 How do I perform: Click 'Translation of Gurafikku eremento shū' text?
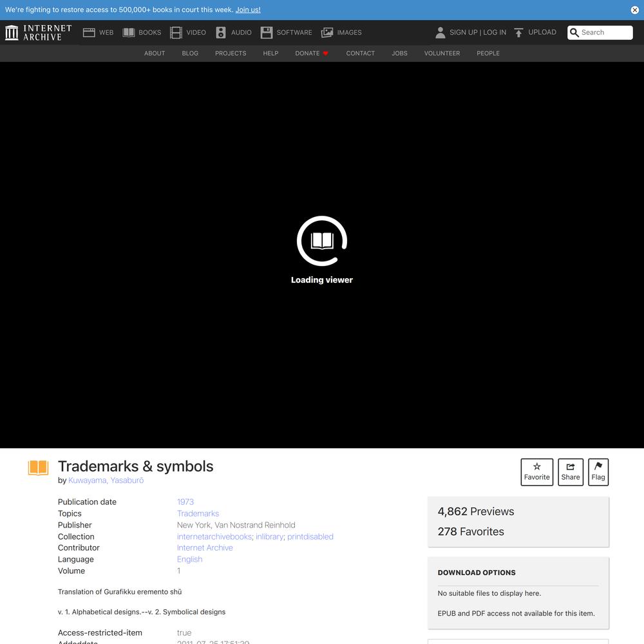pyautogui.click(x=120, y=592)
